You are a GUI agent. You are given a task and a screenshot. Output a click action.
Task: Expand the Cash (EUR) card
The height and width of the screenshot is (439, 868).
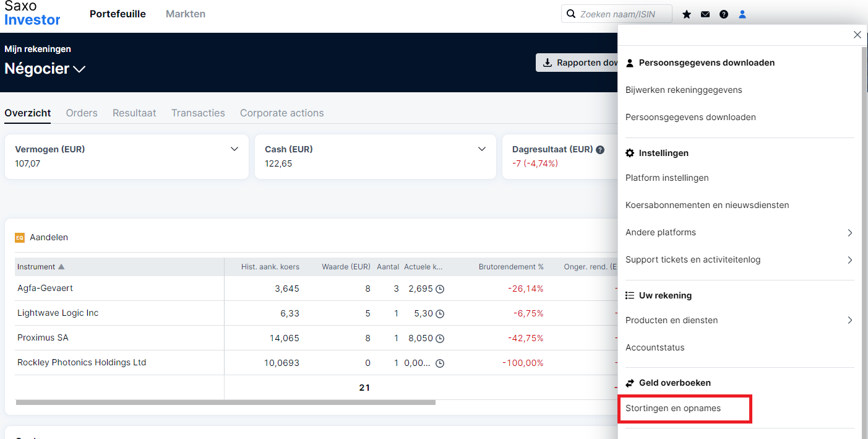tap(482, 149)
